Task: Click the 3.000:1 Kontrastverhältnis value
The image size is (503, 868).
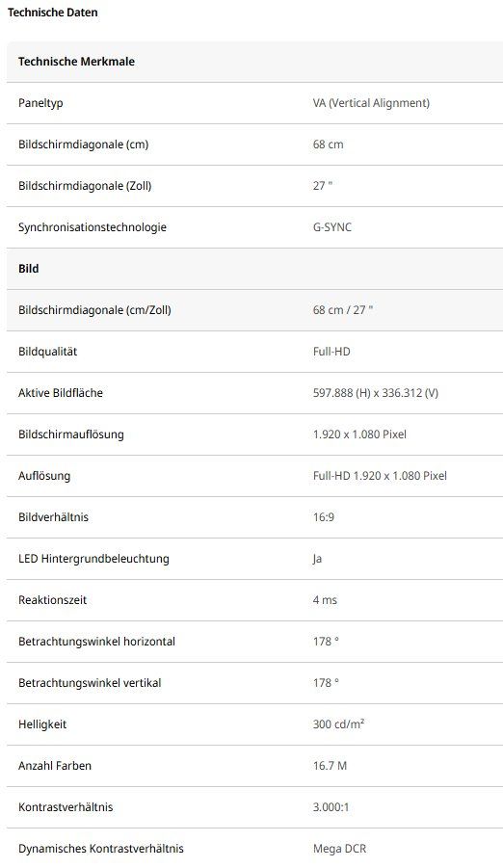Action: (x=331, y=807)
